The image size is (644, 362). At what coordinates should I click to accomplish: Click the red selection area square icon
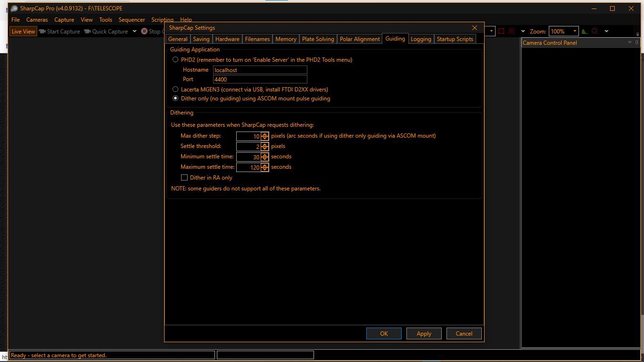501,32
